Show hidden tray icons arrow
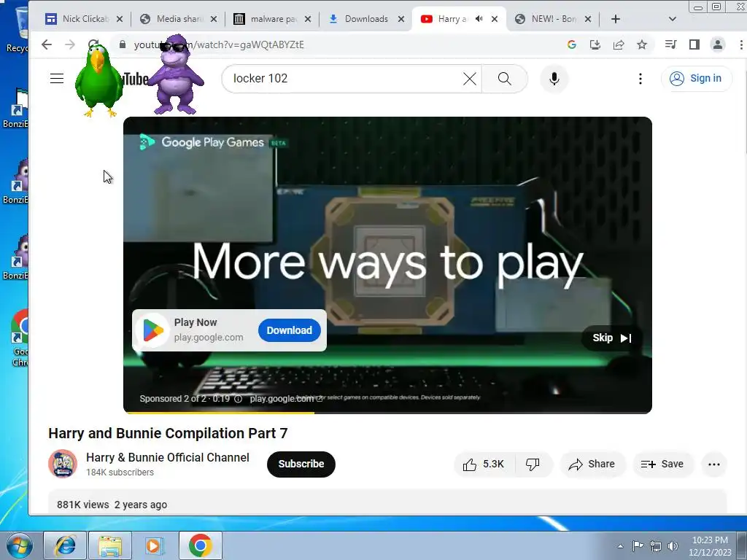This screenshot has height=560, width=747. [620, 546]
